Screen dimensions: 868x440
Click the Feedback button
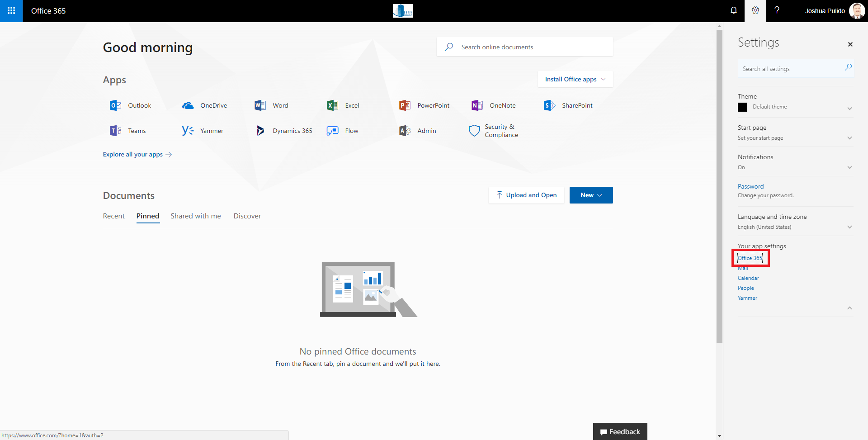pos(620,431)
